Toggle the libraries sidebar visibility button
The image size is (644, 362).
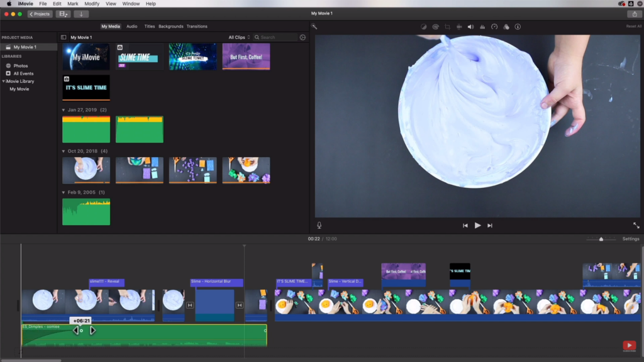pos(64,37)
